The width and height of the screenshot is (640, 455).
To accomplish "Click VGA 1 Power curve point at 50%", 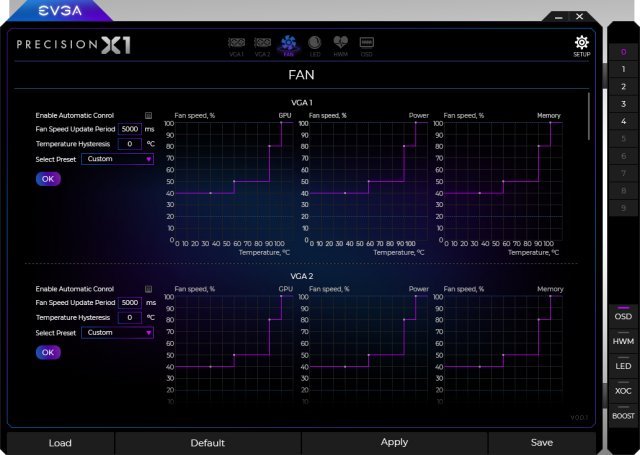I will (x=369, y=181).
